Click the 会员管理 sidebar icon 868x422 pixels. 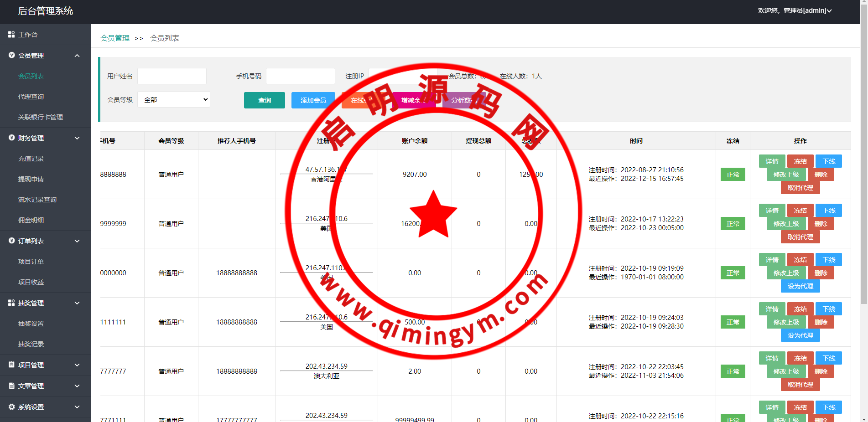coord(11,56)
